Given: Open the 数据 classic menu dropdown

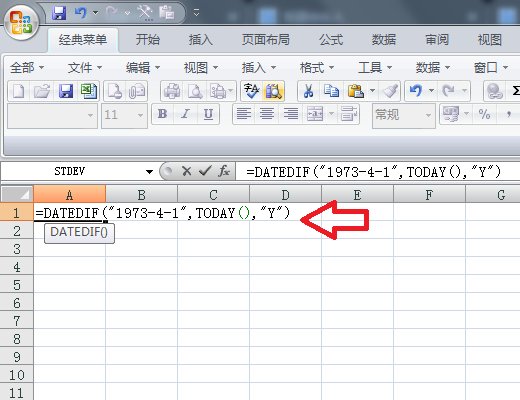Looking at the screenshot, I should 433,68.
